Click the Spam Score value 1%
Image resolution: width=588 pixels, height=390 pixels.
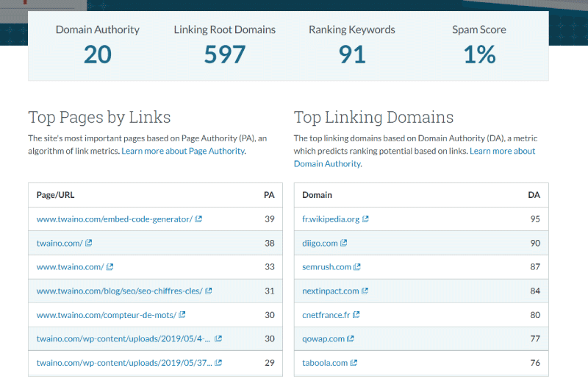click(x=479, y=54)
